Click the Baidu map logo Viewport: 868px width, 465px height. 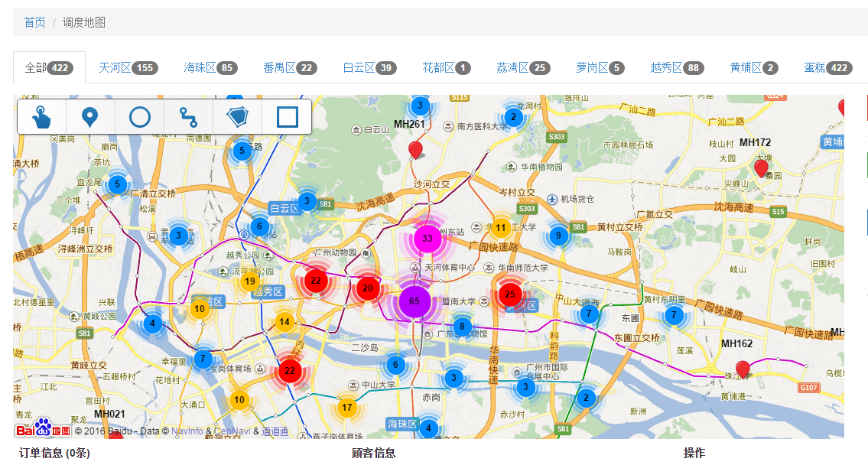(44, 430)
